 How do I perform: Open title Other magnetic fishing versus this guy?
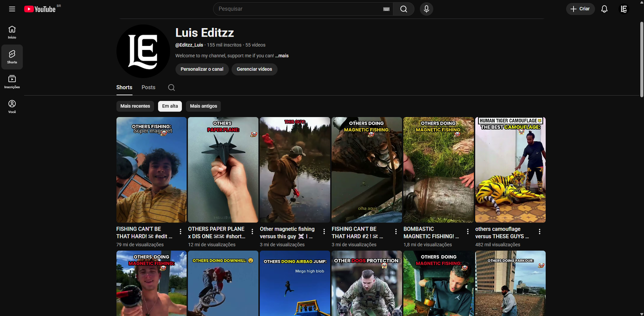tap(287, 233)
